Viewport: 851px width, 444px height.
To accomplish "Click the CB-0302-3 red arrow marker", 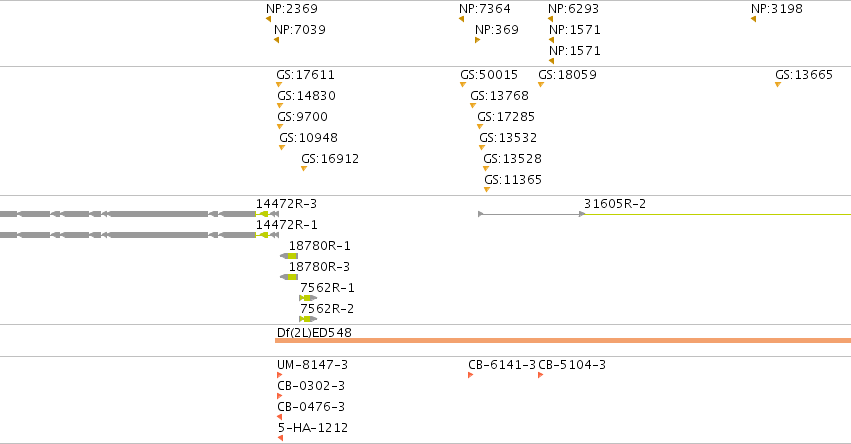I will tap(280, 396).
